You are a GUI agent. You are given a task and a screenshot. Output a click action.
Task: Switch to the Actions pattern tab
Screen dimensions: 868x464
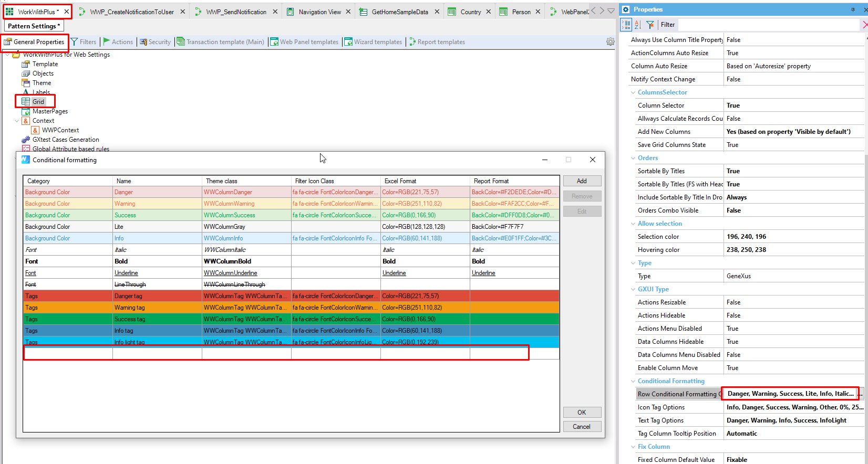pos(118,42)
